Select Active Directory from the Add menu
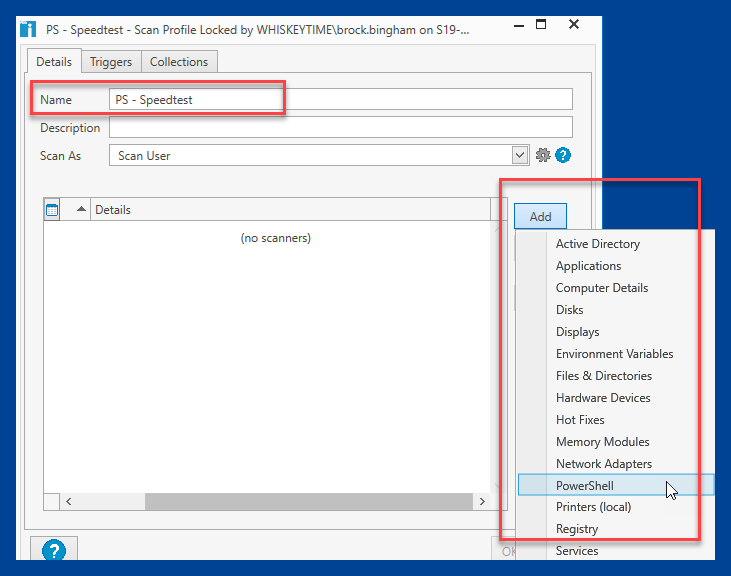 (616, 244)
